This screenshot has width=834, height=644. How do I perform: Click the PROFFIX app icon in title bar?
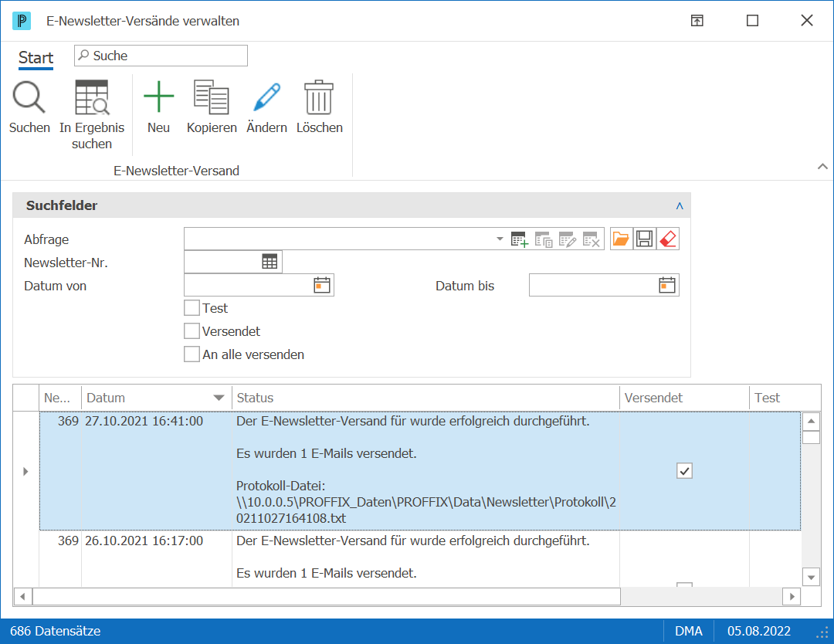coord(22,21)
